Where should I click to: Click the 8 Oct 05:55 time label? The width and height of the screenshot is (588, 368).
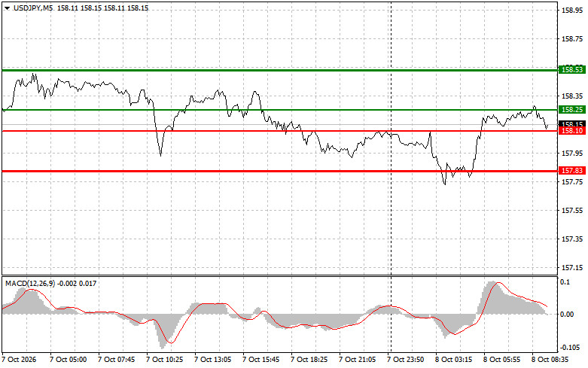click(501, 360)
